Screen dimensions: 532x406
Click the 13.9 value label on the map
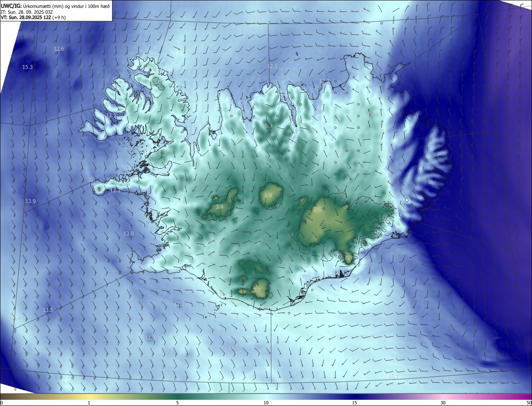[x=30, y=201]
